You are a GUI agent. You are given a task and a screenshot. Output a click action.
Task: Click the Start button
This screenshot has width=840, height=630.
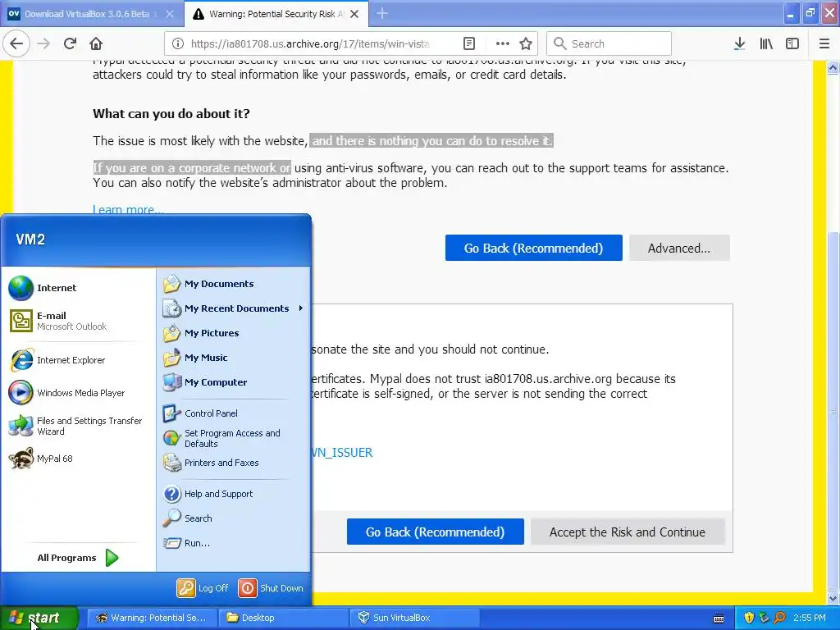click(x=39, y=618)
